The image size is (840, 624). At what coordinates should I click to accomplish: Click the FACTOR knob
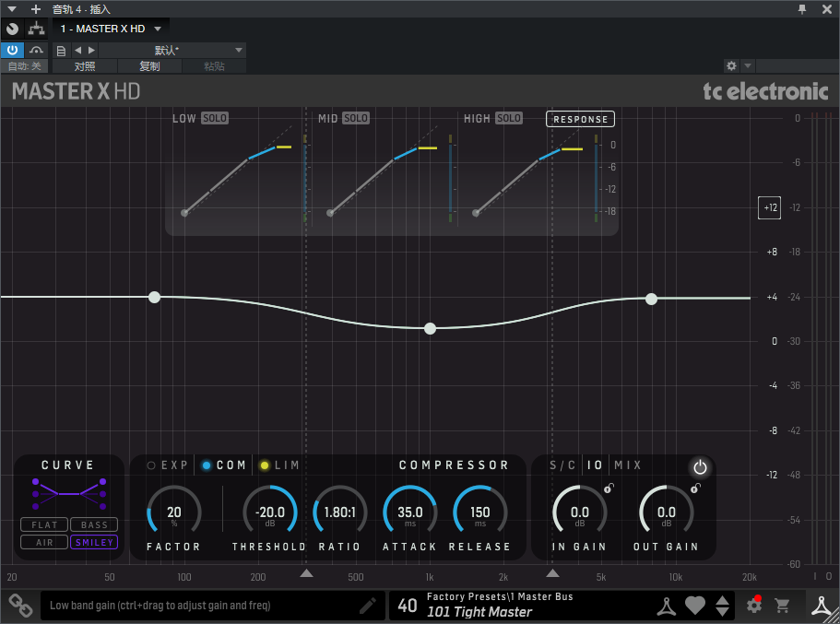pyautogui.click(x=174, y=512)
